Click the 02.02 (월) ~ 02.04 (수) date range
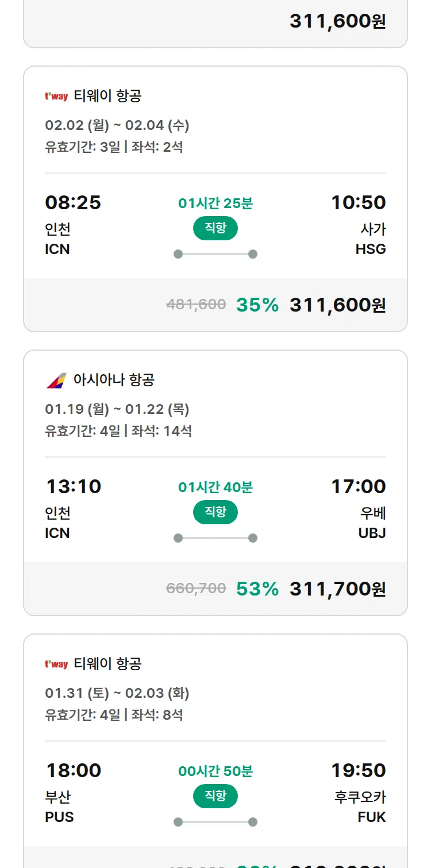This screenshot has width=431, height=868. pyautogui.click(x=117, y=125)
